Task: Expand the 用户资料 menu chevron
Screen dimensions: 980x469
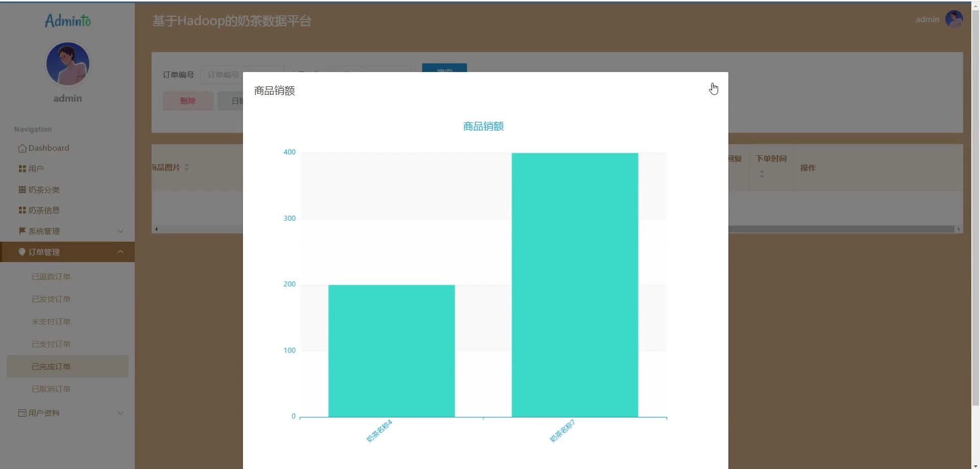Action: [x=120, y=413]
